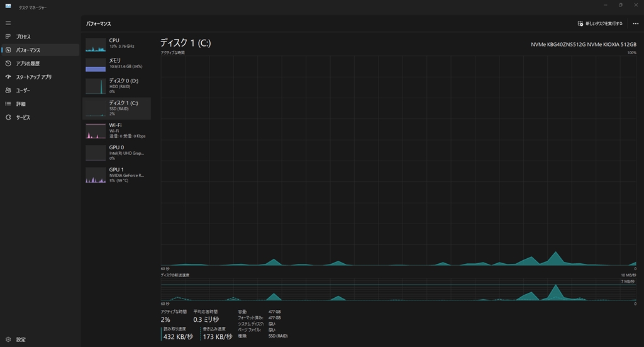Open the three-dot more options menu
644x347 pixels.
point(635,23)
